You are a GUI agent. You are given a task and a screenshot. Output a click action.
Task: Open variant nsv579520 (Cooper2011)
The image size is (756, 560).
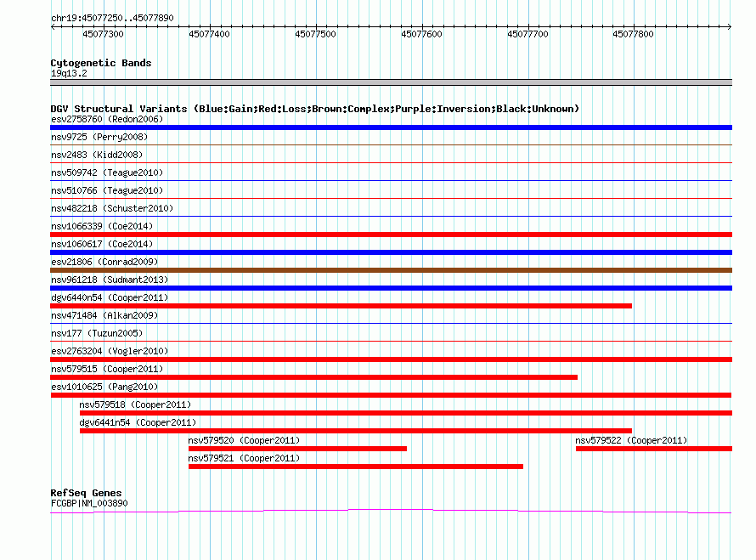point(244,440)
